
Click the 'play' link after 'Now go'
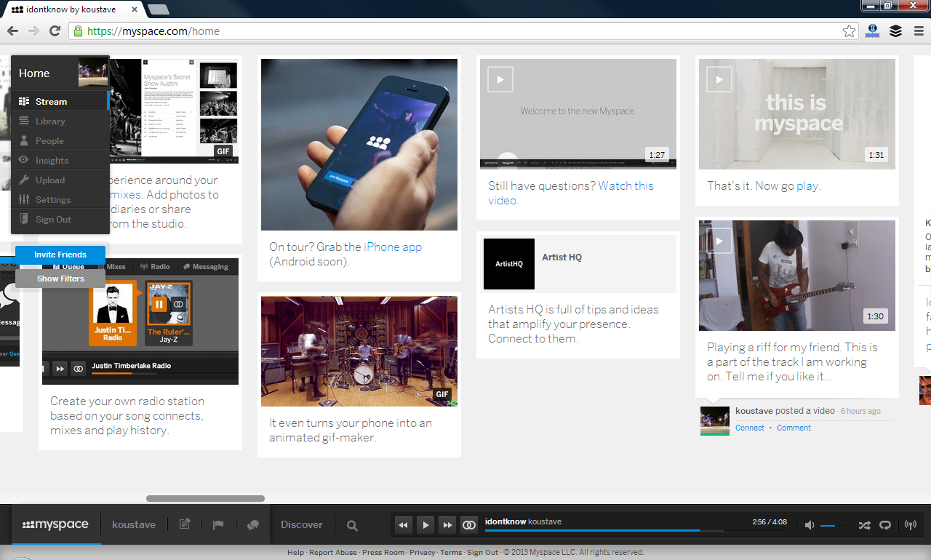point(807,186)
